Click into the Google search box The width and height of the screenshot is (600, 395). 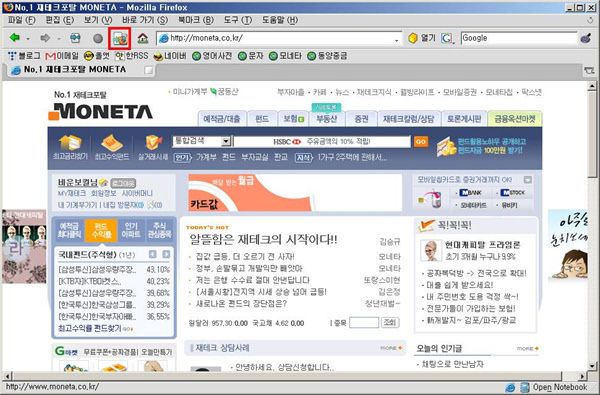point(519,38)
